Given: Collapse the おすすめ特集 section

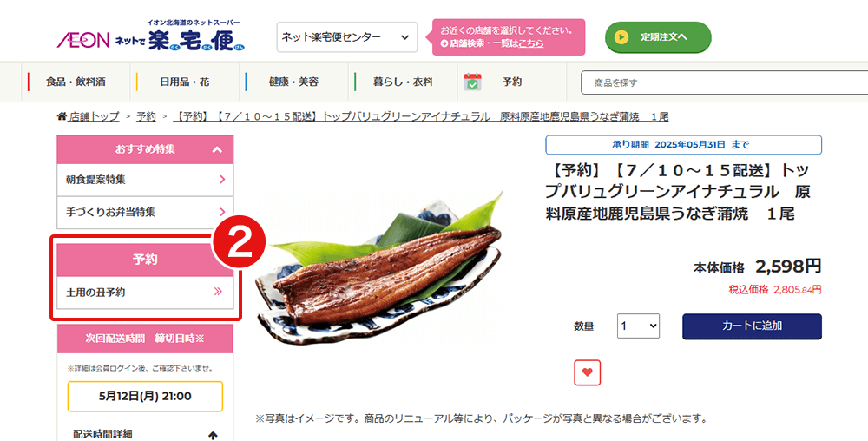Looking at the screenshot, I should (x=217, y=149).
